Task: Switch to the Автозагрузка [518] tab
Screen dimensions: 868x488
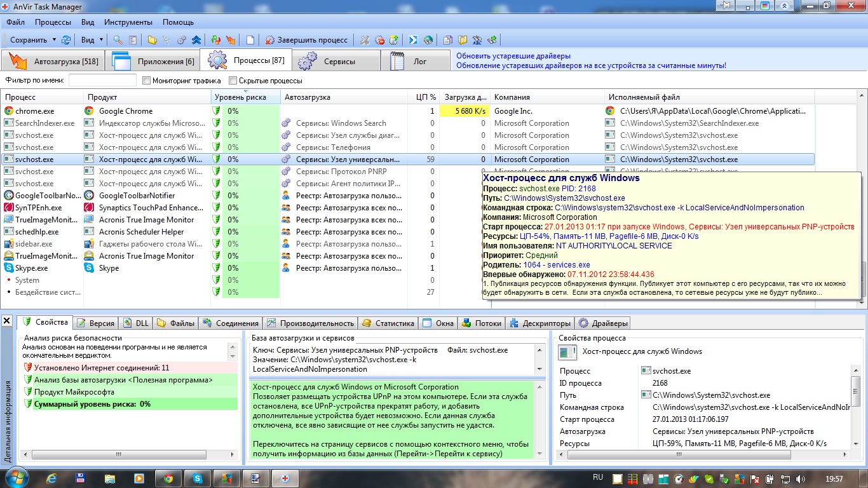Action: 53,62
